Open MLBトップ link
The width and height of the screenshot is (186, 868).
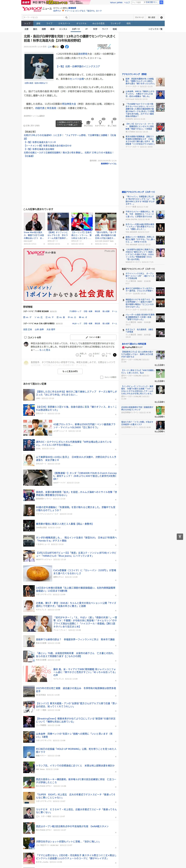(x=77, y=323)
